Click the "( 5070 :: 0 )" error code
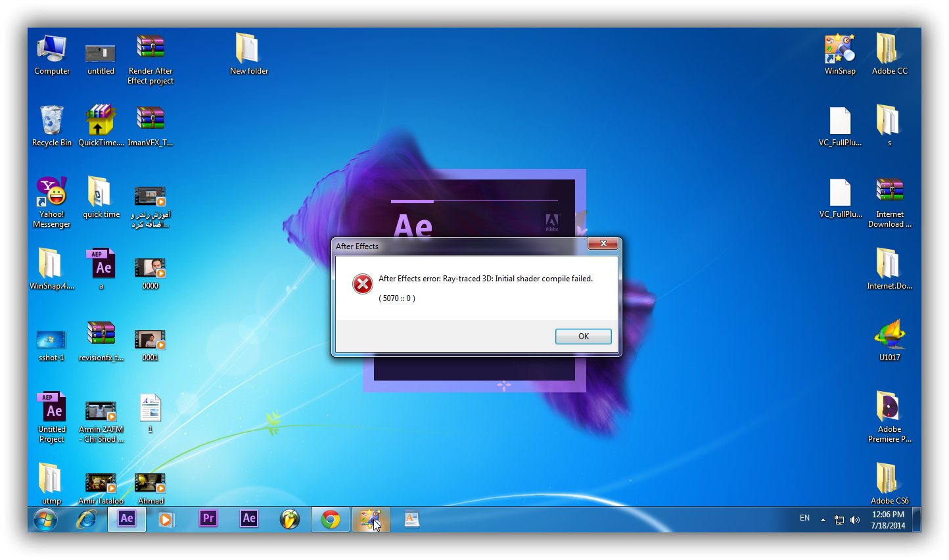 pos(397,298)
